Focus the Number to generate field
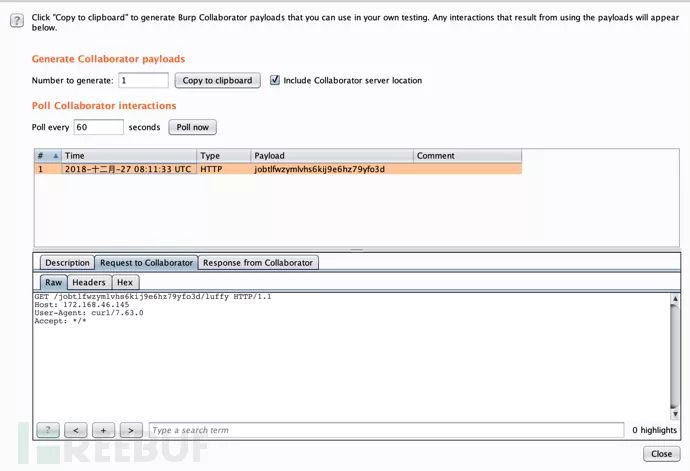Image resolution: width=690 pixels, height=471 pixels. 143,81
